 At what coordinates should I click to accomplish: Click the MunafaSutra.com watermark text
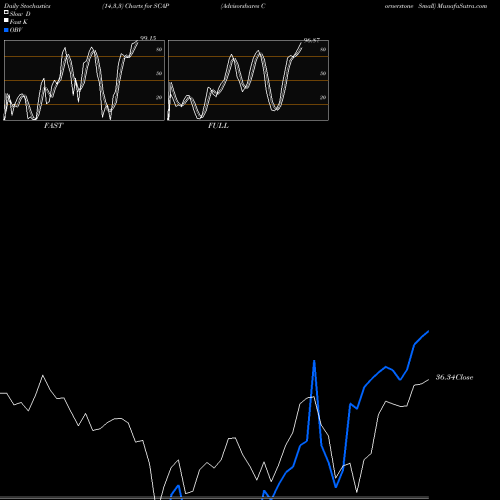[x=462, y=6]
